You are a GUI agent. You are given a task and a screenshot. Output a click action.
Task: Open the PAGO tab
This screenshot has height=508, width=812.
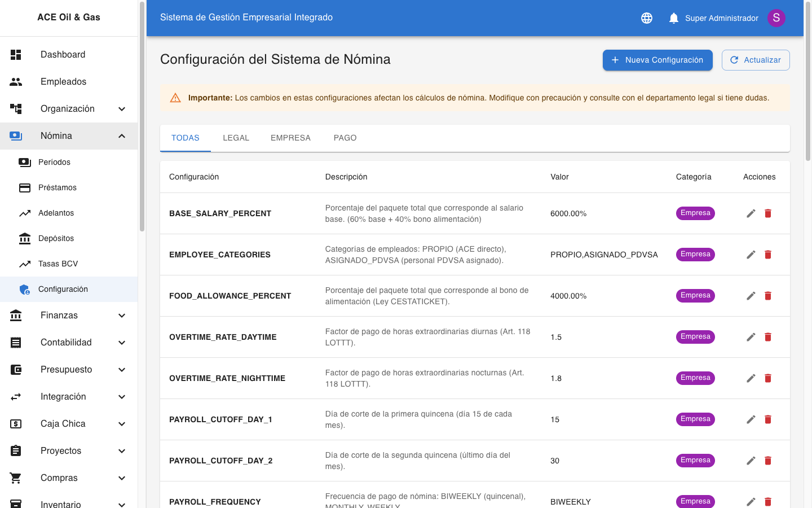coord(345,138)
